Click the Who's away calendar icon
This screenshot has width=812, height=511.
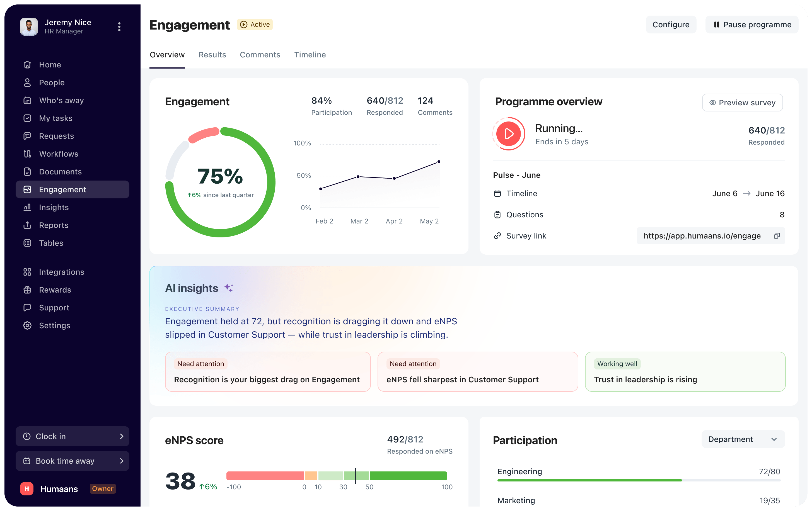[x=27, y=100]
